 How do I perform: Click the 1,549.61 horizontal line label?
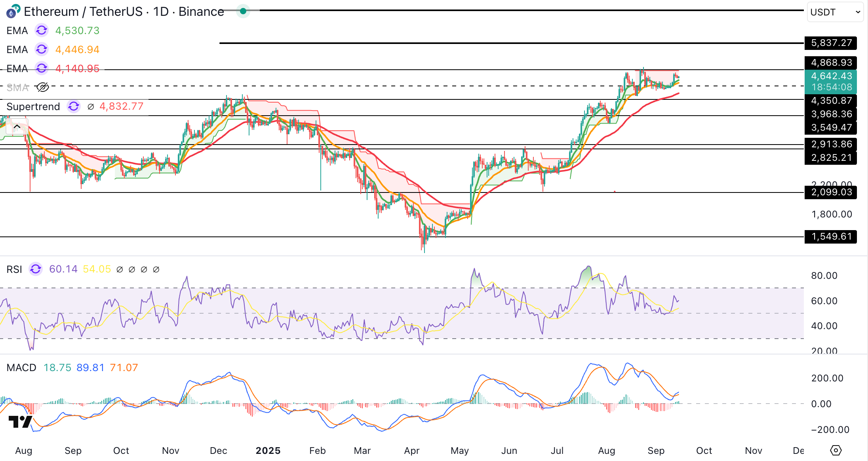(831, 236)
